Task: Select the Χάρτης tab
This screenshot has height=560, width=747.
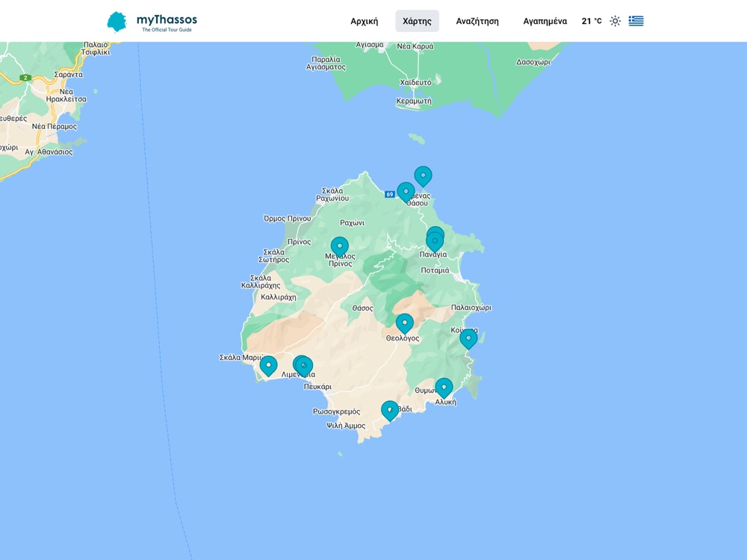Action: [x=417, y=21]
